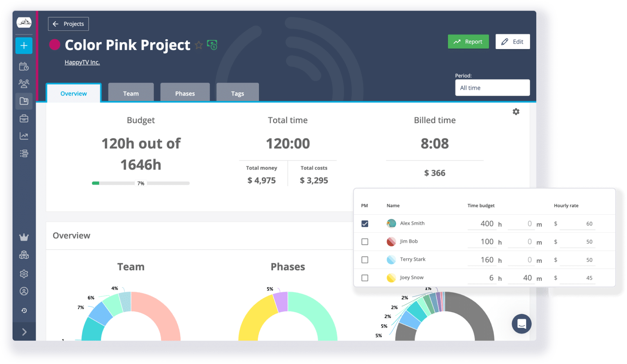The height and width of the screenshot is (364, 627).
Task: Edit Alex Smith's time budget minutes field
Action: point(520,223)
